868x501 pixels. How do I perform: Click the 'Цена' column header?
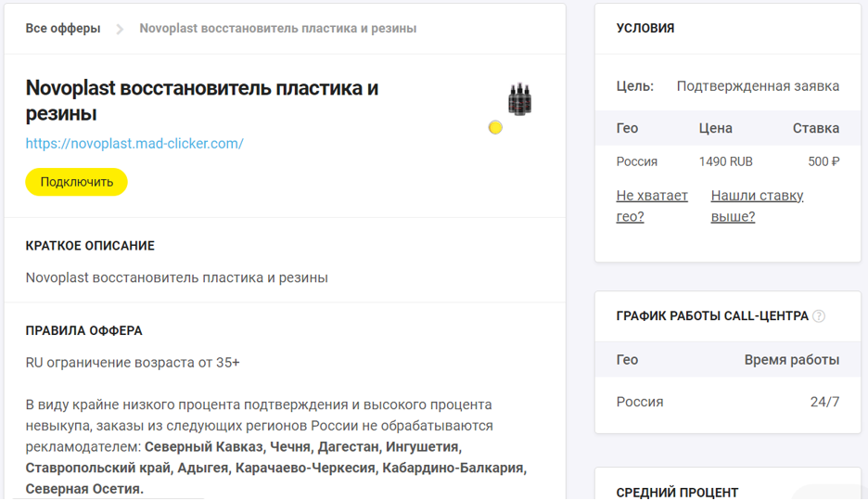(715, 128)
